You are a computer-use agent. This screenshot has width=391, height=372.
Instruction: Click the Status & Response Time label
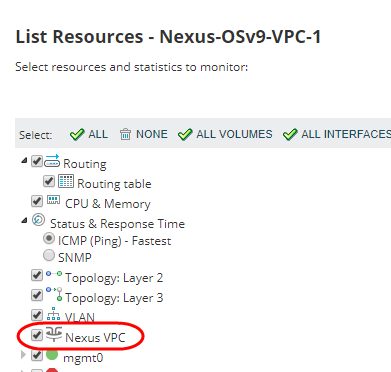(x=117, y=224)
